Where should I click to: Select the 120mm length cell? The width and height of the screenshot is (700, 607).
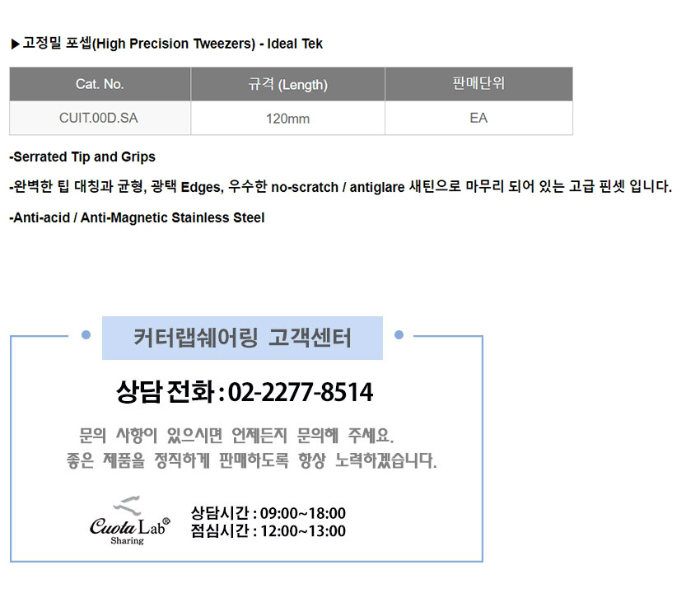click(287, 119)
